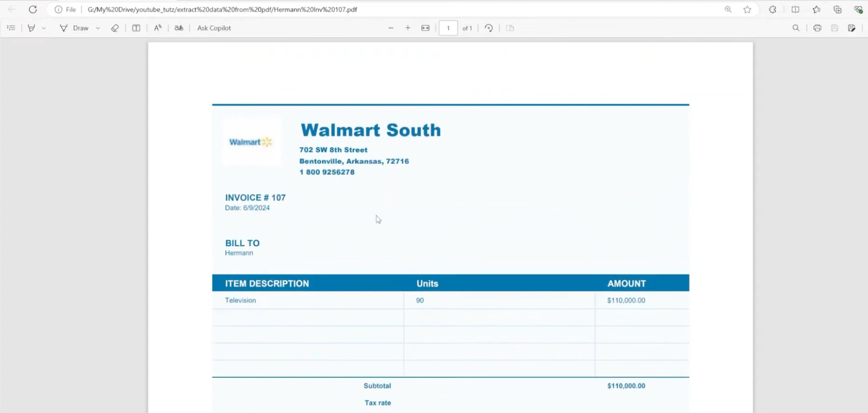Open Split screen view
The width and height of the screenshot is (868, 413).
pyautogui.click(x=795, y=9)
